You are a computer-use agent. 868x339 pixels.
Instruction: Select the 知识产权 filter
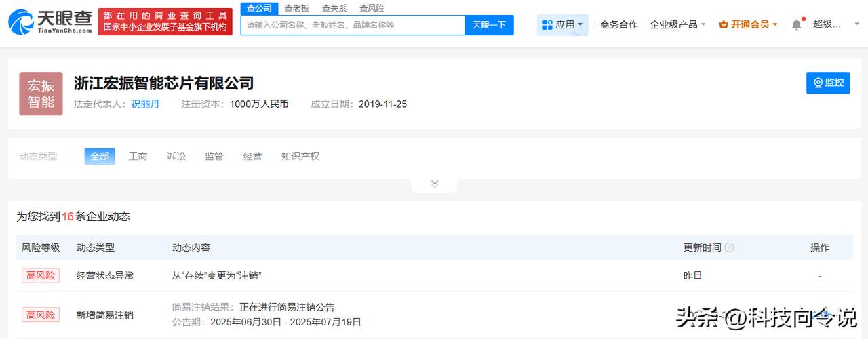300,156
